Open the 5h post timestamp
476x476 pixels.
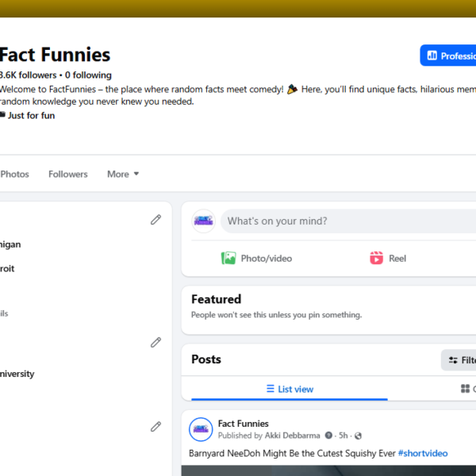[x=343, y=436]
